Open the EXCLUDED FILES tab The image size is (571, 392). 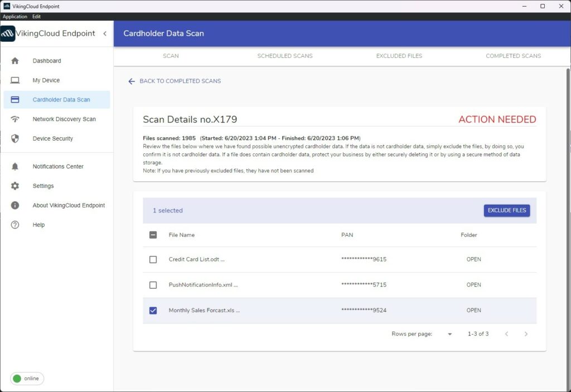coord(399,56)
